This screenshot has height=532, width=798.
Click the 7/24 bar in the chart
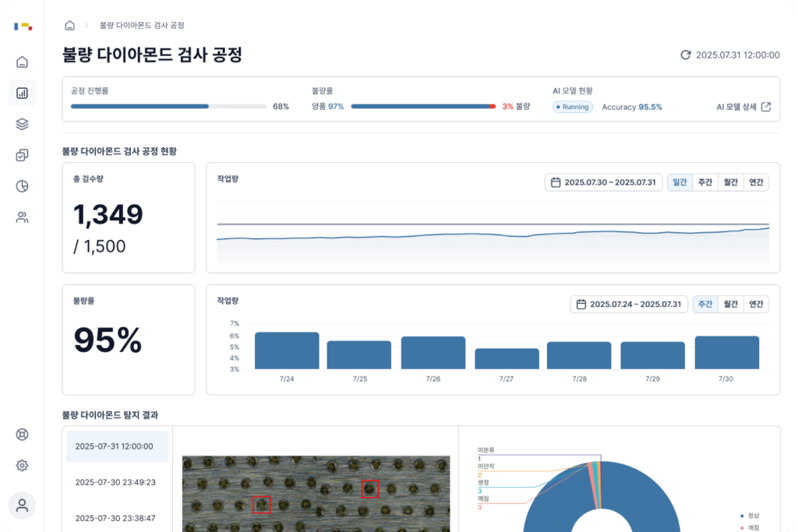pos(287,351)
